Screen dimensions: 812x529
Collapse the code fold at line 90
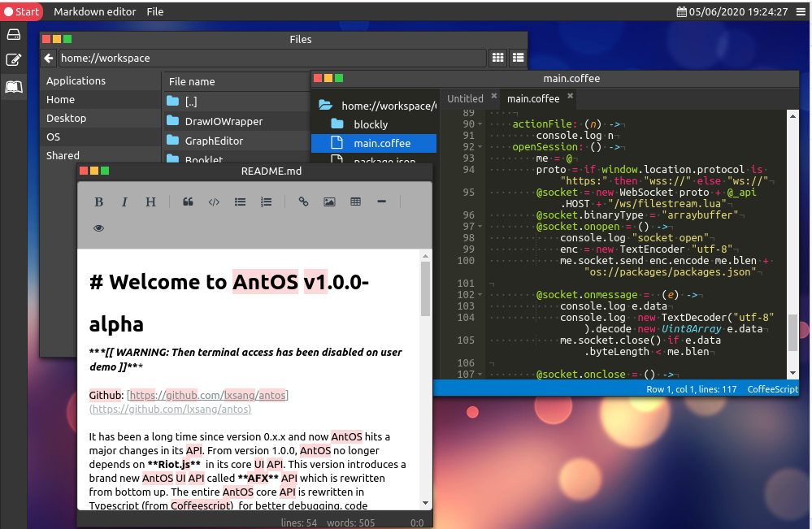tap(481, 124)
